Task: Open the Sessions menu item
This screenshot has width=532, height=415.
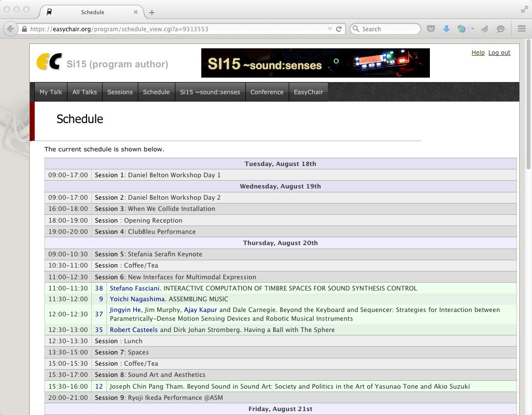Action: [120, 92]
